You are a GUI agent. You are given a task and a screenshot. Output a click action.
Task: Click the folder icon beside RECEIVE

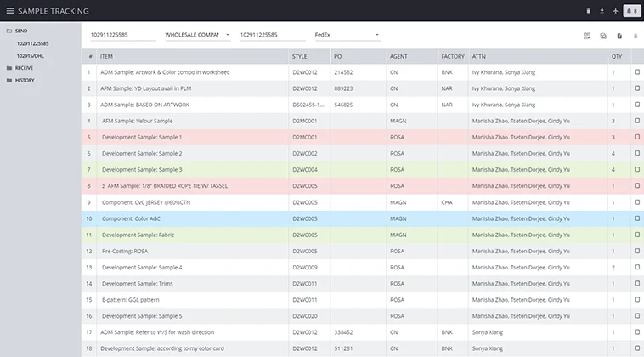tap(9, 68)
